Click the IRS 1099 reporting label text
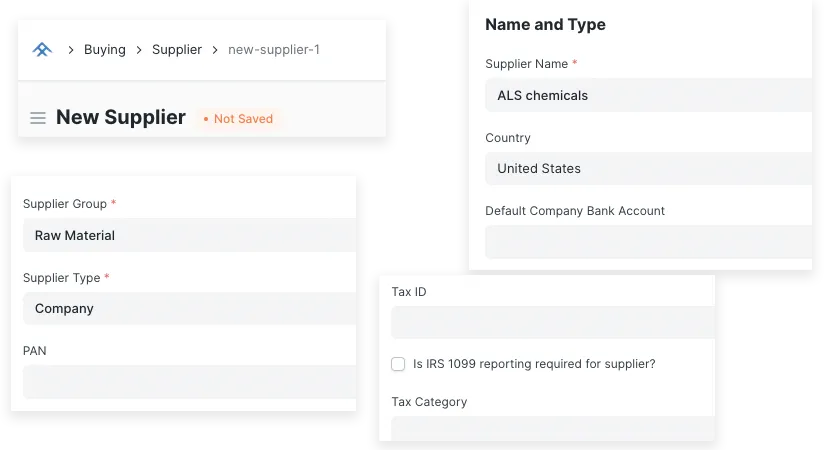826x450 pixels. pyautogui.click(x=534, y=364)
